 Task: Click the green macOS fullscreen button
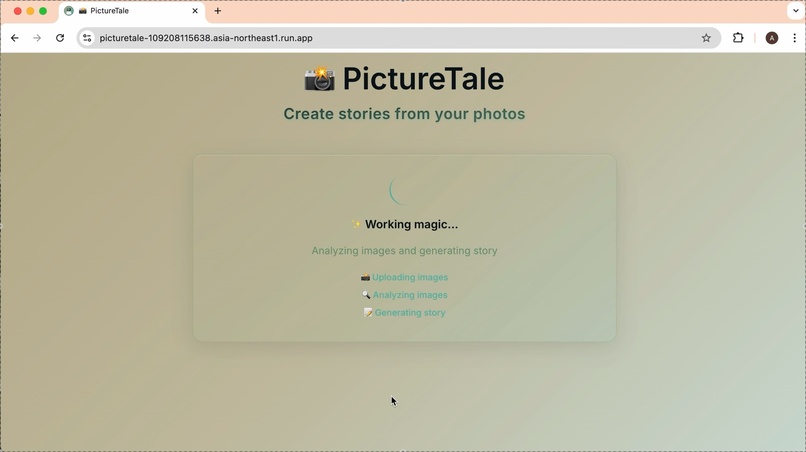[43, 11]
